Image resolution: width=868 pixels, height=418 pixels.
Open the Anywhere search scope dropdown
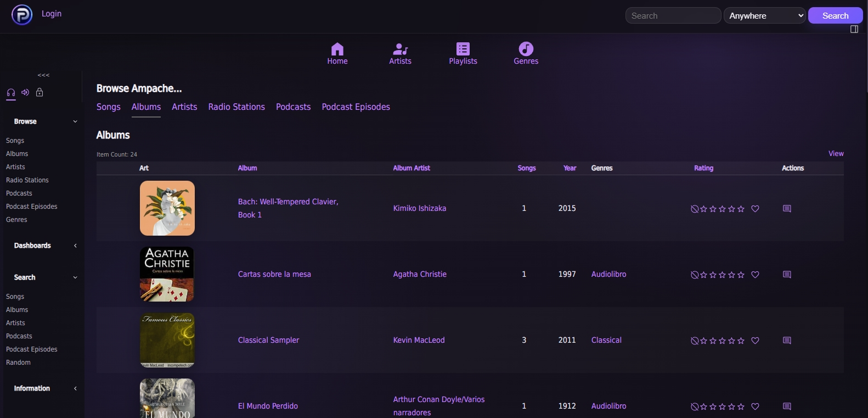(x=765, y=15)
